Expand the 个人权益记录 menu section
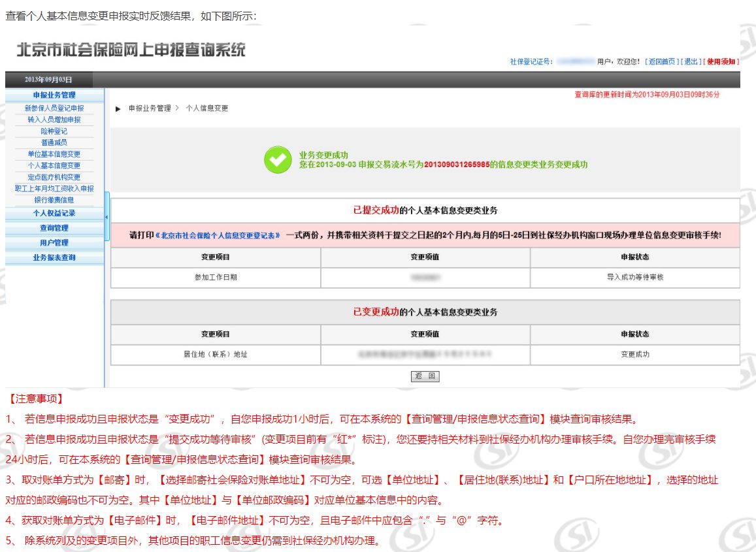 click(54, 214)
